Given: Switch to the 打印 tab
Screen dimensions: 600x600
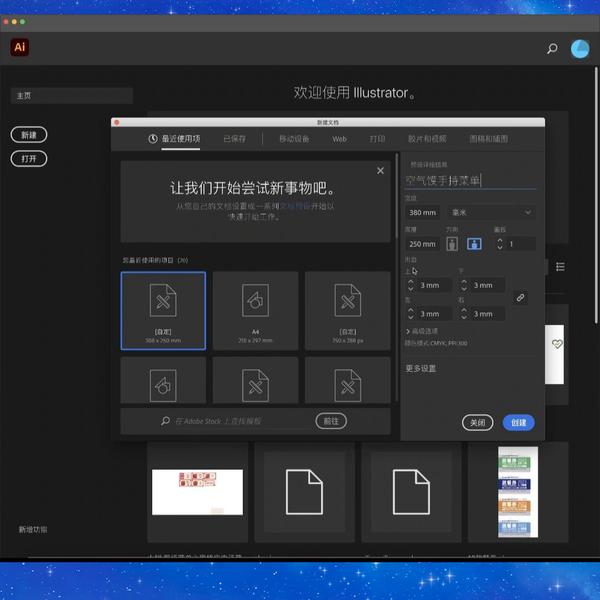Looking at the screenshot, I should [x=377, y=139].
